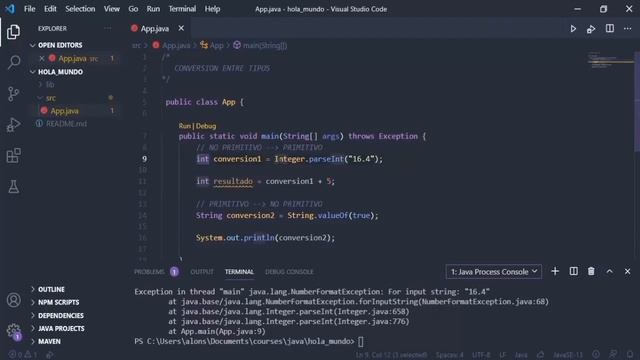The height and width of the screenshot is (360, 640).
Task: Open the Testing flask view
Action: click(x=13, y=187)
